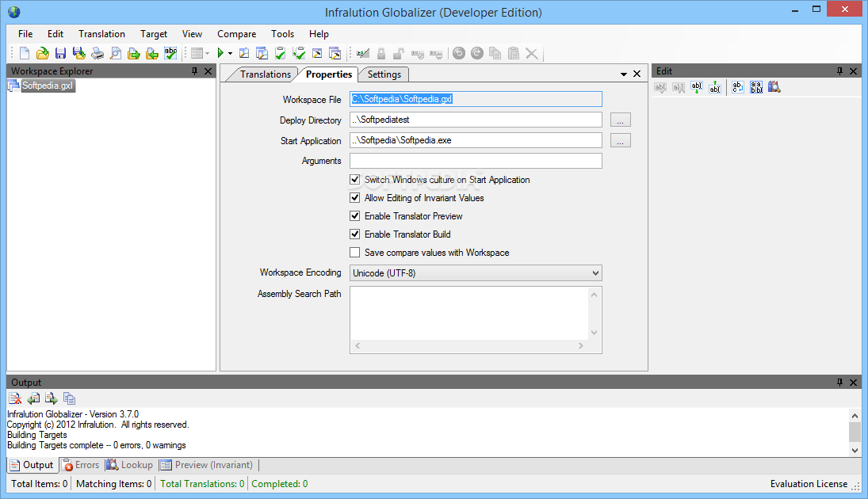Click the Save All toolbar icon
The image size is (868, 499).
coord(79,53)
